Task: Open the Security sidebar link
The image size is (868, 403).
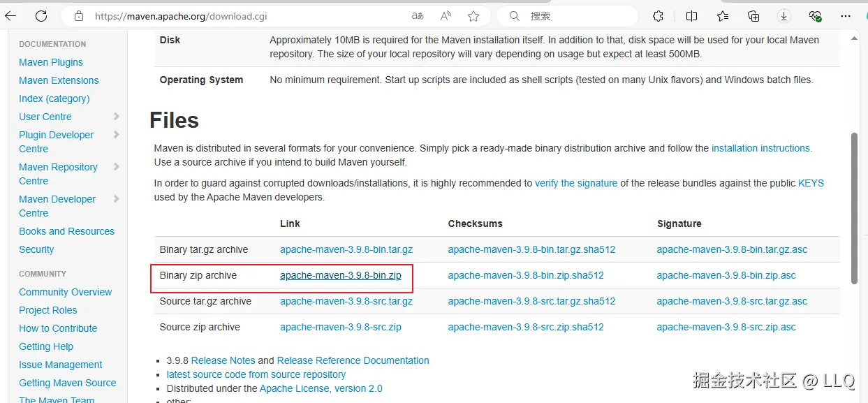Action: point(36,249)
